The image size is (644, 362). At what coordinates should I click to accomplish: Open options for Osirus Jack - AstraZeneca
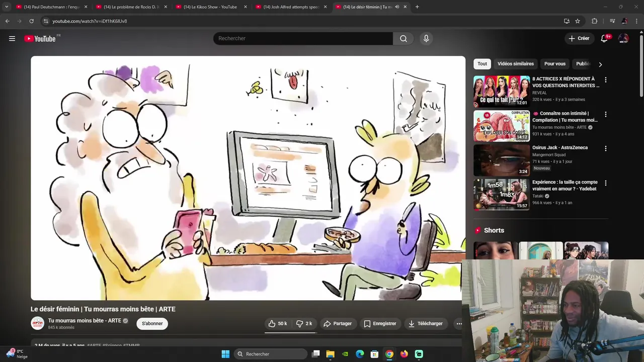click(x=605, y=149)
